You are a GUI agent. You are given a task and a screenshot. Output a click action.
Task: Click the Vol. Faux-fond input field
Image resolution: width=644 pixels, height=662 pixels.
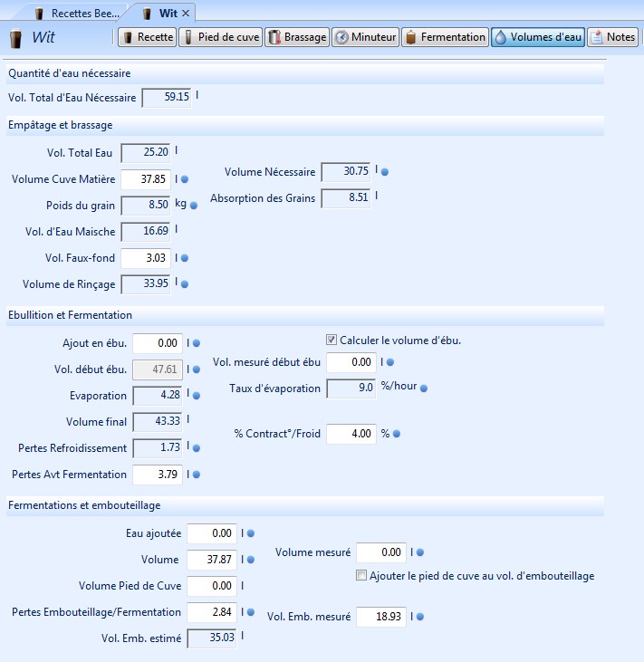(145, 258)
